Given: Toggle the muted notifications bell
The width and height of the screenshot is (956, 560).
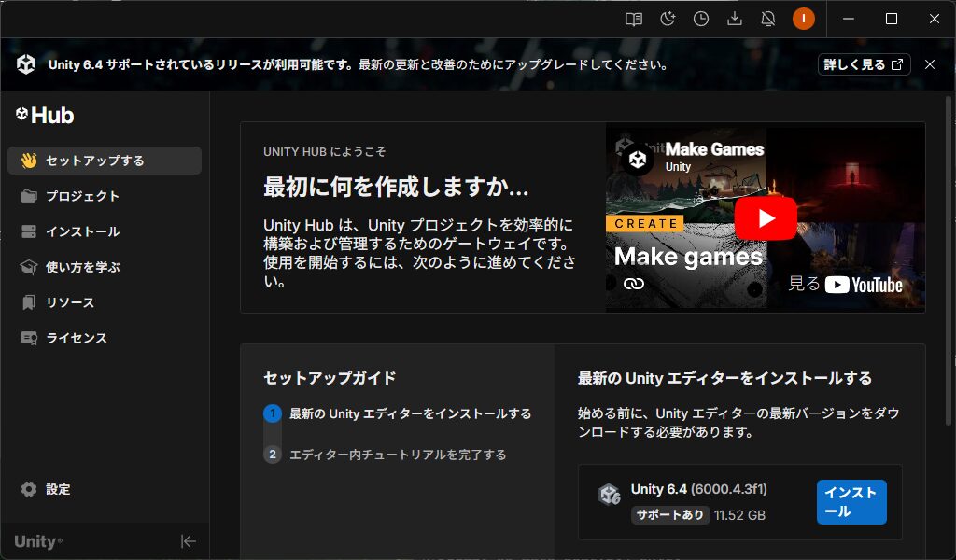Looking at the screenshot, I should pyautogui.click(x=768, y=19).
